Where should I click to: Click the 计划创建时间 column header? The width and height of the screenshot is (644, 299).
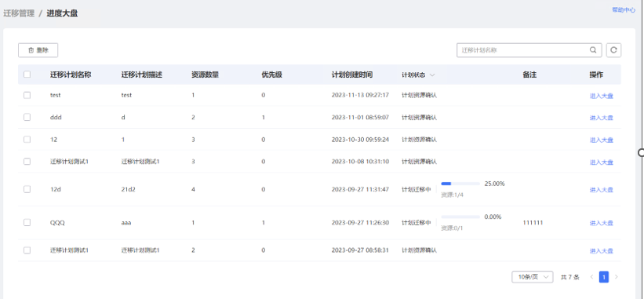[352, 75]
